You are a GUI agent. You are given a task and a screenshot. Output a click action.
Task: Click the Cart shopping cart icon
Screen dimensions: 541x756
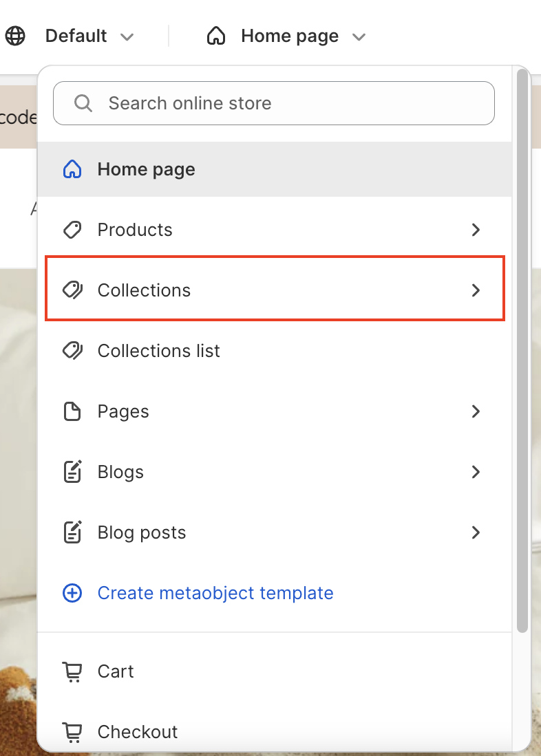(x=72, y=671)
